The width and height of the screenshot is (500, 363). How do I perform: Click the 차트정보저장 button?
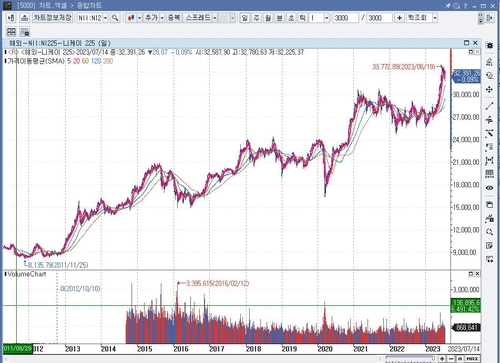click(x=52, y=18)
